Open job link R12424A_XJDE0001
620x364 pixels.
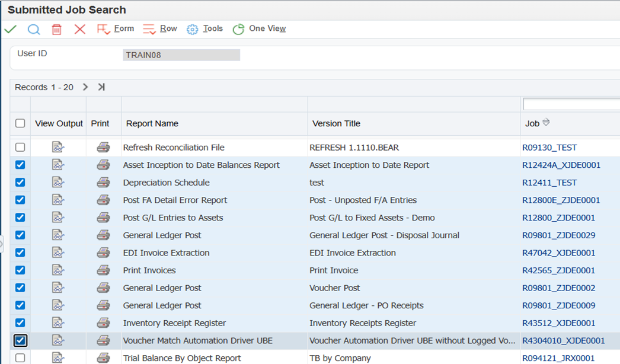[x=561, y=165]
